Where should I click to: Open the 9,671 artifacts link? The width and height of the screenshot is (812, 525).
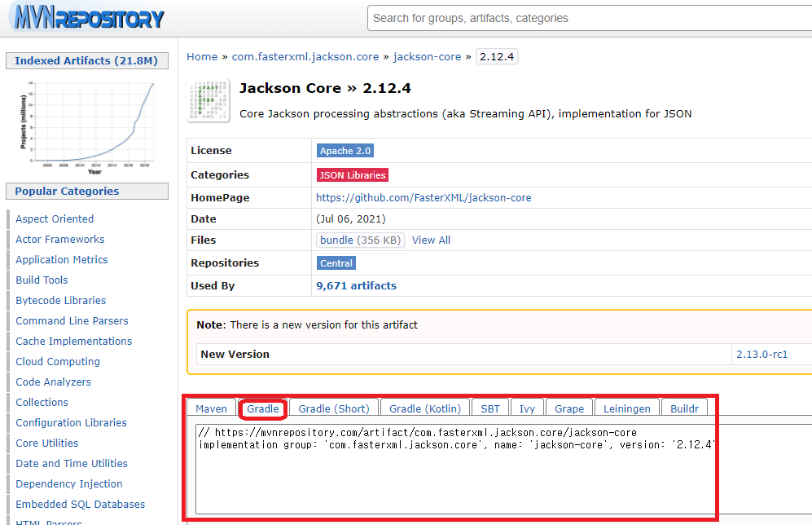[356, 285]
